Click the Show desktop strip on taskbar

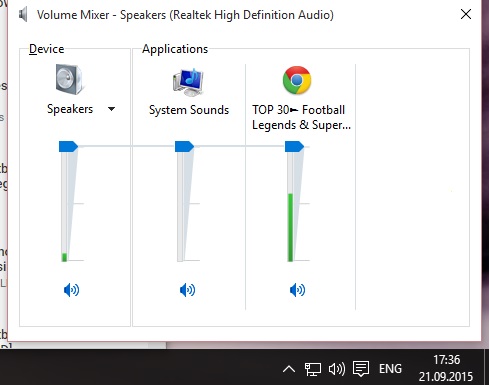pos(487,367)
